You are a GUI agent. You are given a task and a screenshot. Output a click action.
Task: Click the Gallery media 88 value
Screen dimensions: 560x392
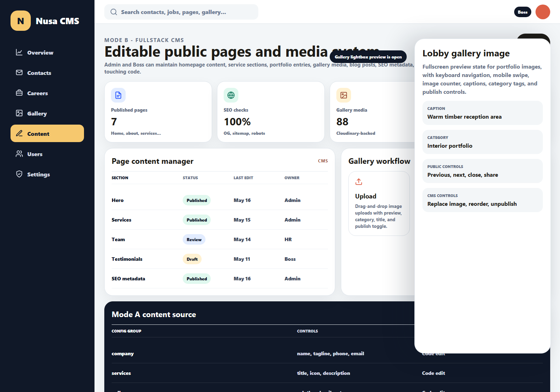[342, 122]
